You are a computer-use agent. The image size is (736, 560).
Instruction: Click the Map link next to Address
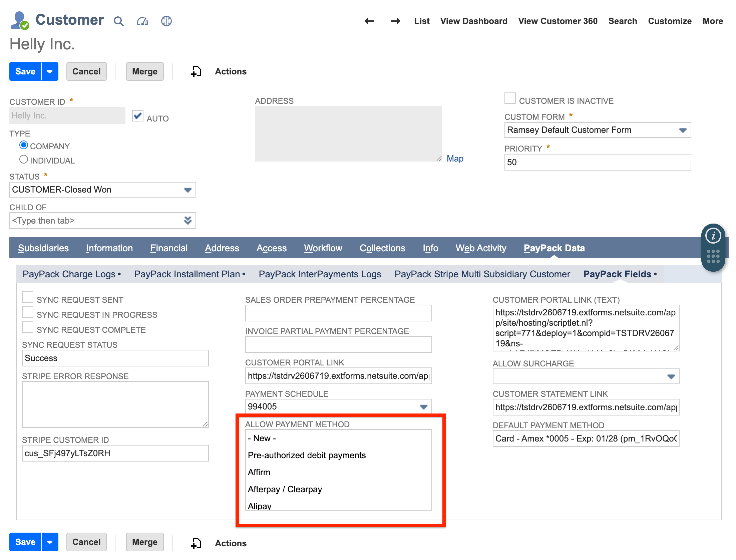click(x=455, y=158)
